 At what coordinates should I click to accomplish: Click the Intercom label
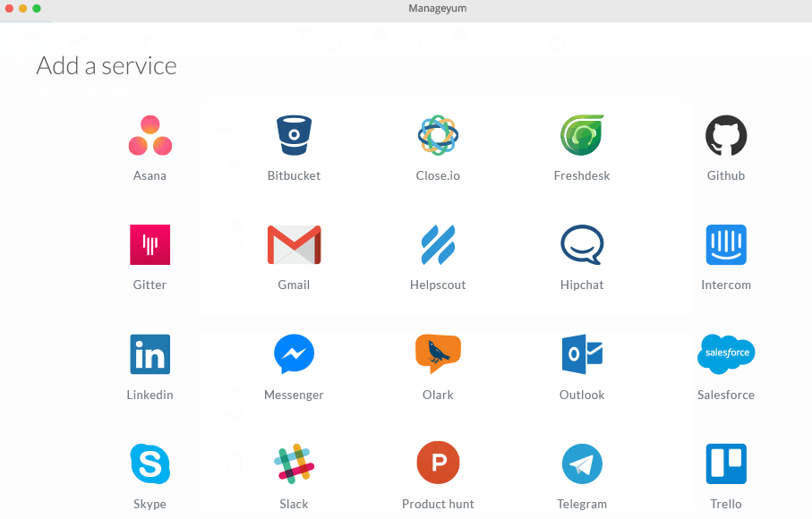pyautogui.click(x=726, y=285)
